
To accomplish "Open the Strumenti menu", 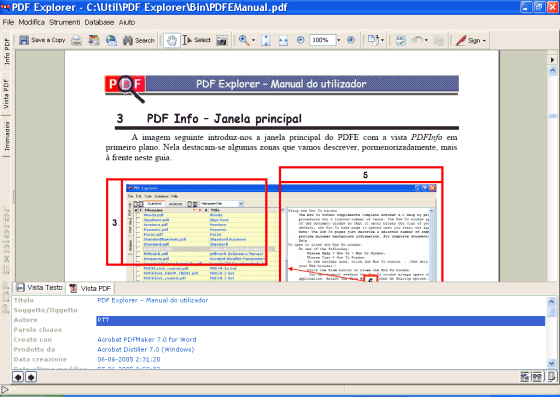I will 65,22.
